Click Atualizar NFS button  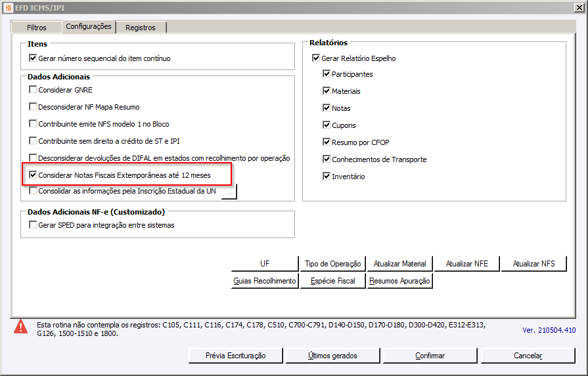pyautogui.click(x=533, y=264)
